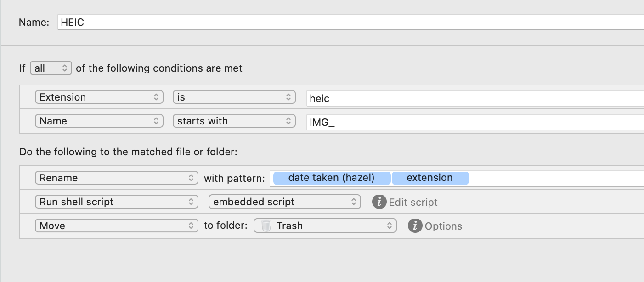Click the extension value field 'heic'
The width and height of the screenshot is (644, 282).
[x=474, y=98]
